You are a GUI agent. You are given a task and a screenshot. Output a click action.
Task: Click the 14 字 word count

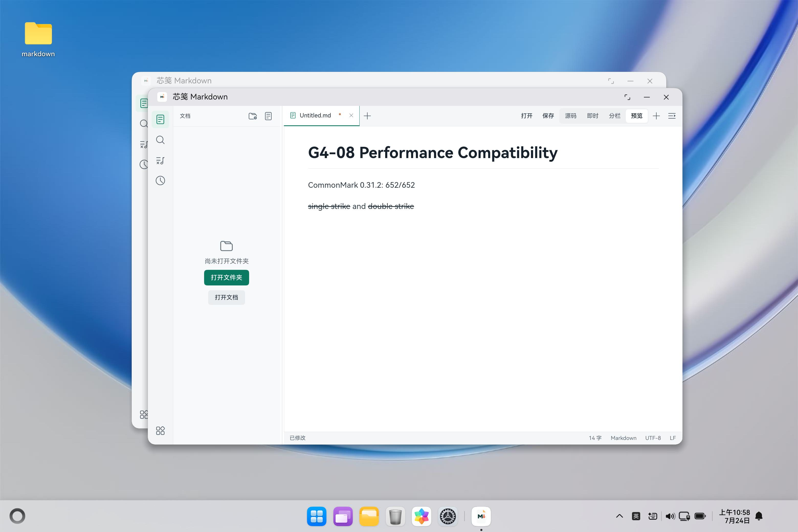595,438
